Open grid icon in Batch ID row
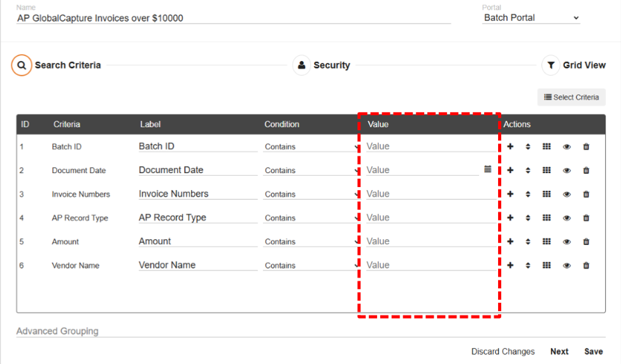 coord(546,146)
